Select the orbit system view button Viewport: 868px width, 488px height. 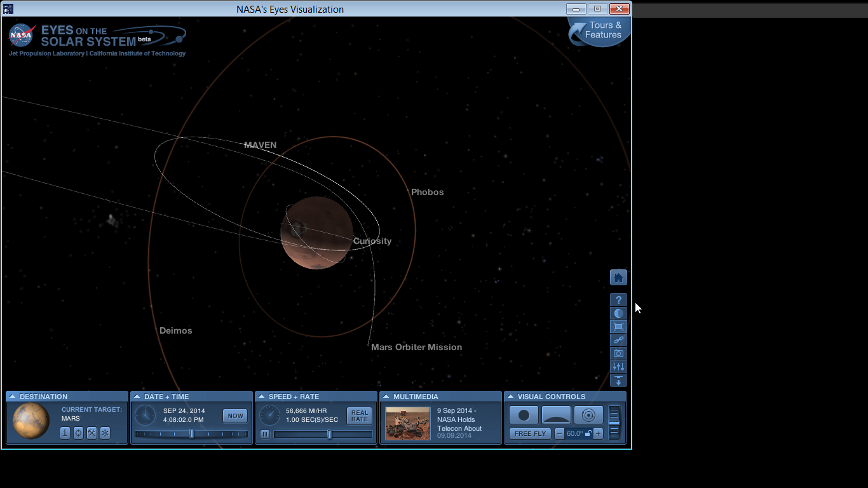pyautogui.click(x=588, y=415)
